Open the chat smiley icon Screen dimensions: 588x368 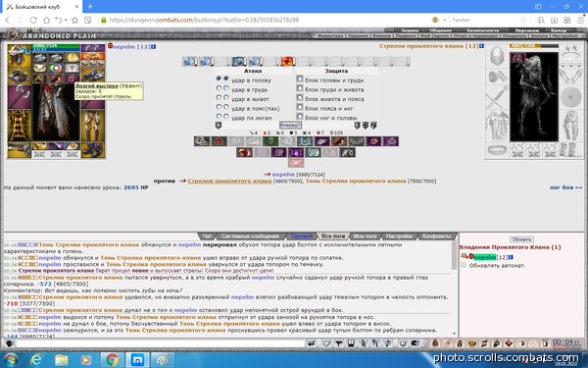pyautogui.click(x=403, y=343)
